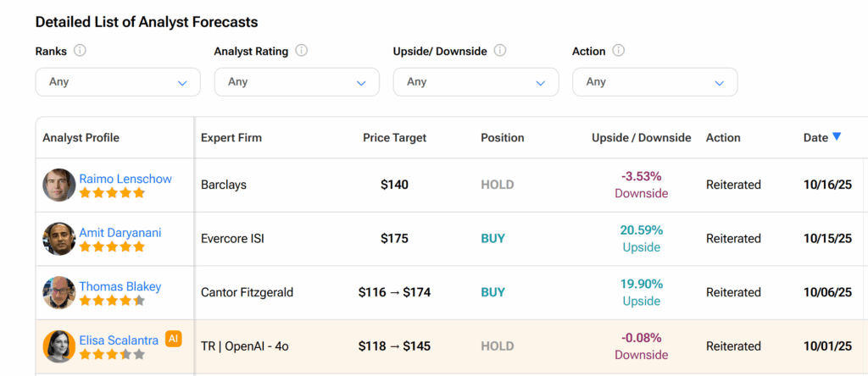
Task: Click Raimo Lenschow's five-star rating
Action: pyautogui.click(x=112, y=193)
